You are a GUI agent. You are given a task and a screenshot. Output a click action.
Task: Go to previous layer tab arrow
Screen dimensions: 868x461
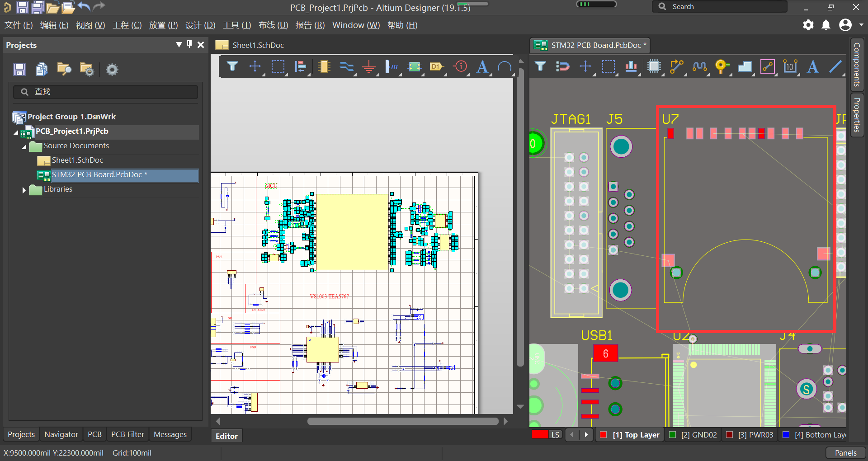[572, 435]
